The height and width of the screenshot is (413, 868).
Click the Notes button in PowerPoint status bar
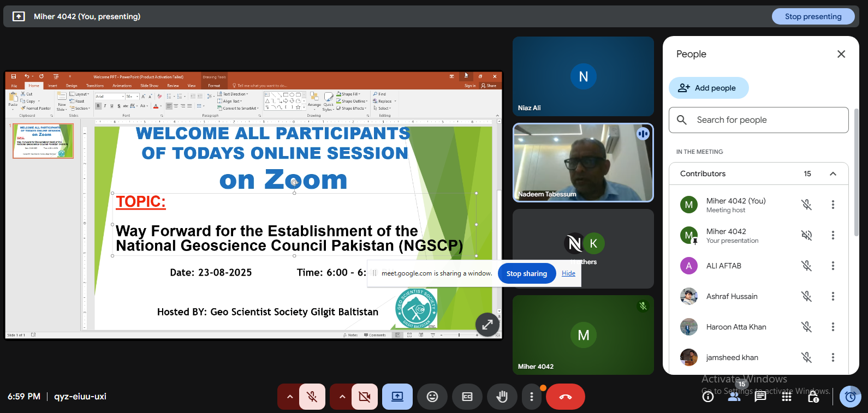[x=350, y=335]
